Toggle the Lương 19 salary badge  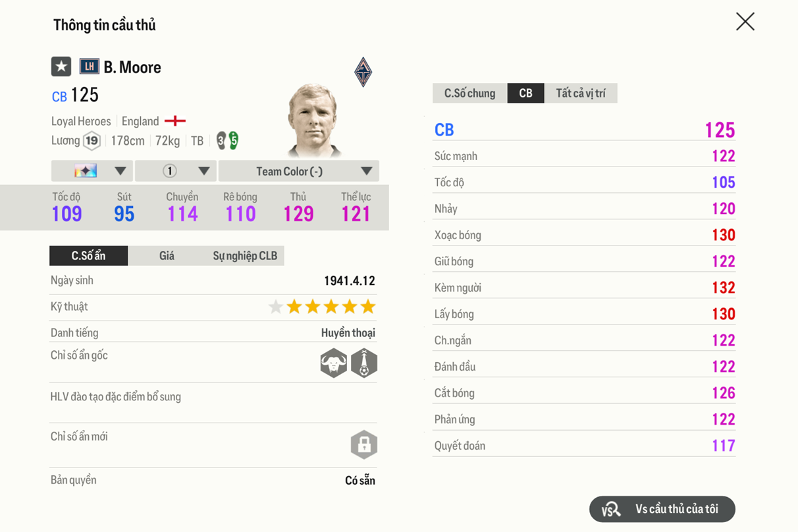[92, 141]
